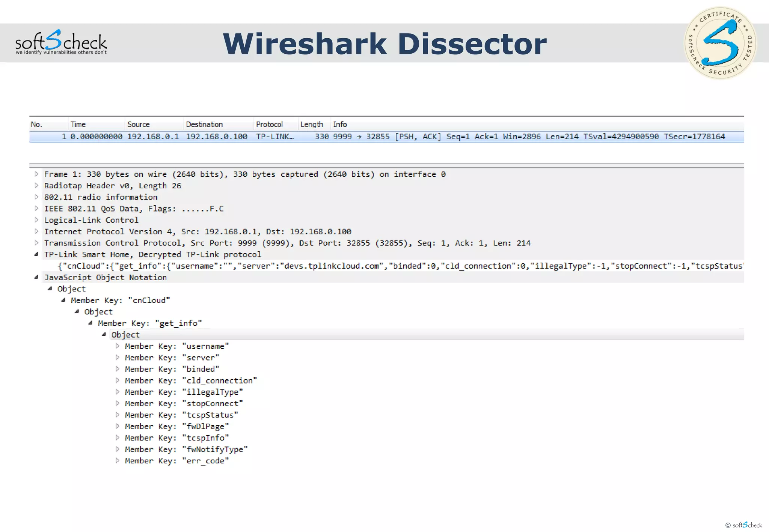
Task: Sort packets by Destination column header
Action: pyautogui.click(x=219, y=124)
